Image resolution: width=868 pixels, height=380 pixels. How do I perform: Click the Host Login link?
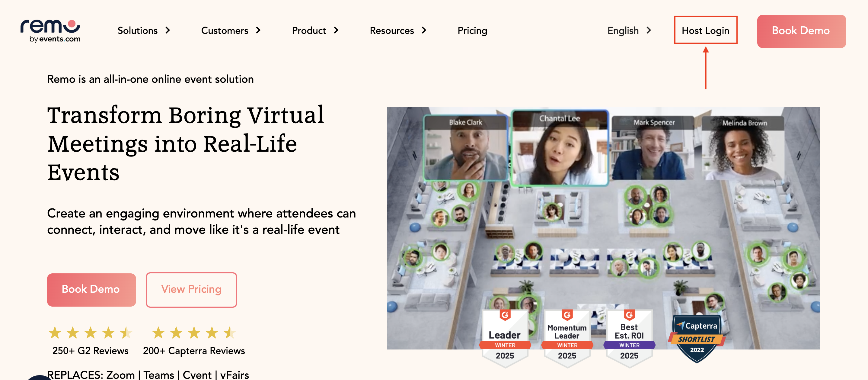pos(705,30)
